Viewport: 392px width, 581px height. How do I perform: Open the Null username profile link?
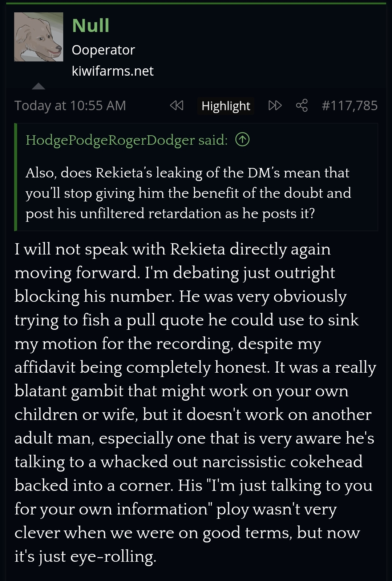90,25
